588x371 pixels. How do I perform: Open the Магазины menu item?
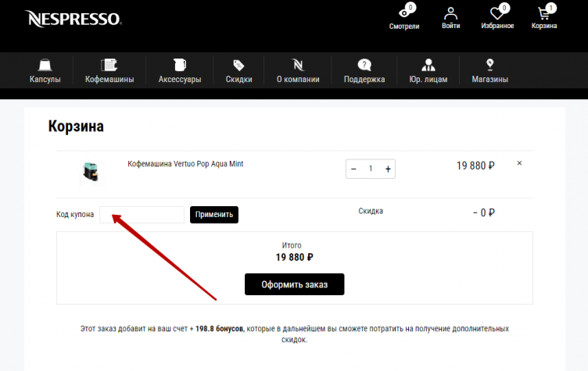[489, 70]
